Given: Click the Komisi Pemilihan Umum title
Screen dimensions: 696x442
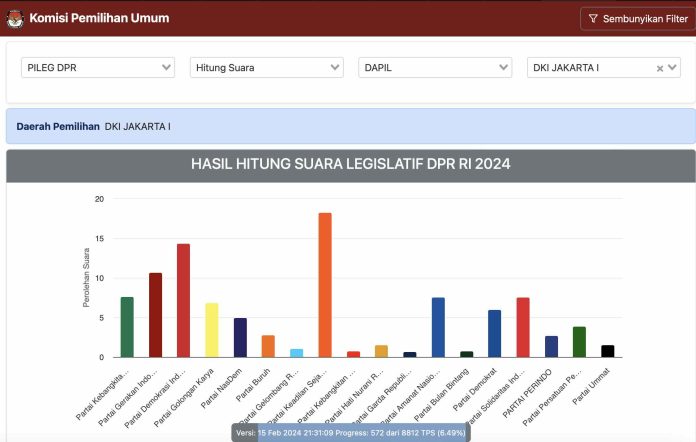Looking at the screenshot, I should (99, 18).
